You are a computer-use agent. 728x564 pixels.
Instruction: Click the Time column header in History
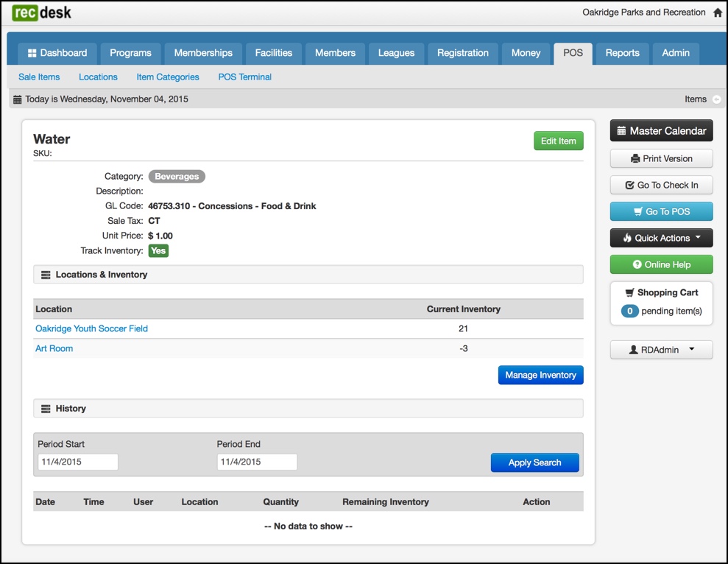point(93,501)
